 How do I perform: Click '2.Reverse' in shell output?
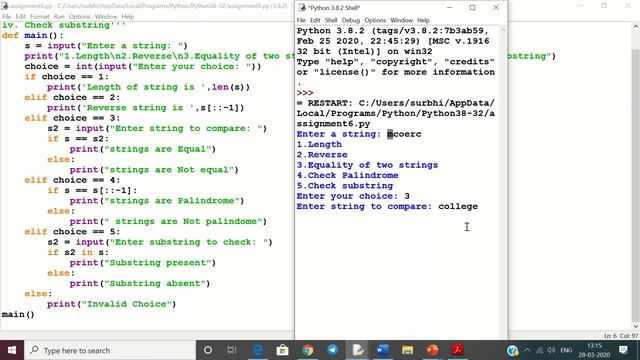point(322,155)
